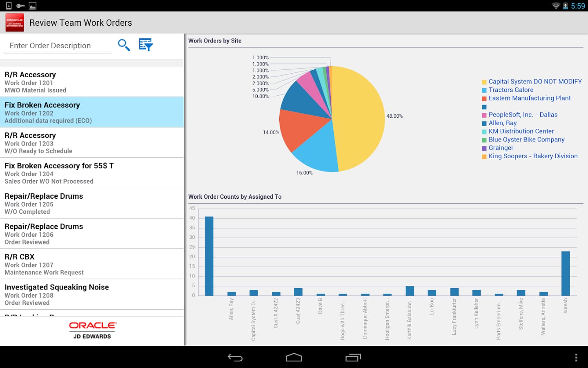Screen dimensions: 588x368
Task: Open R/R CBX Work Order 1207
Action: pos(92,264)
